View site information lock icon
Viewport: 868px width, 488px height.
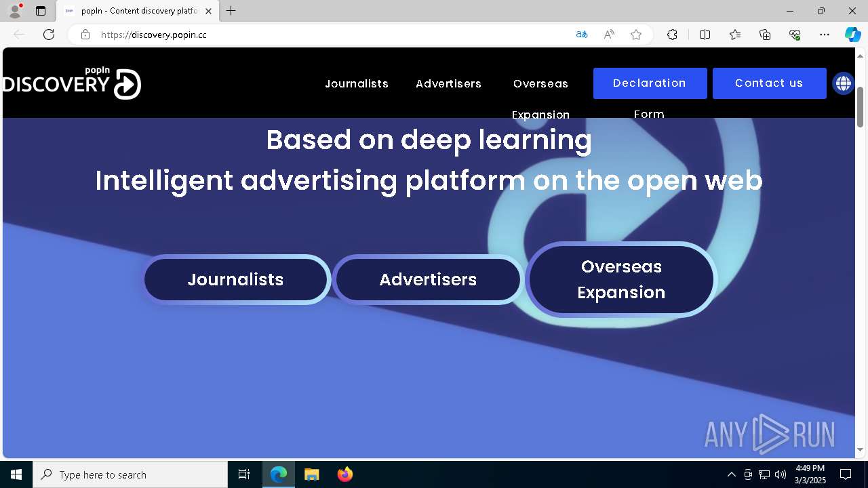[85, 35]
